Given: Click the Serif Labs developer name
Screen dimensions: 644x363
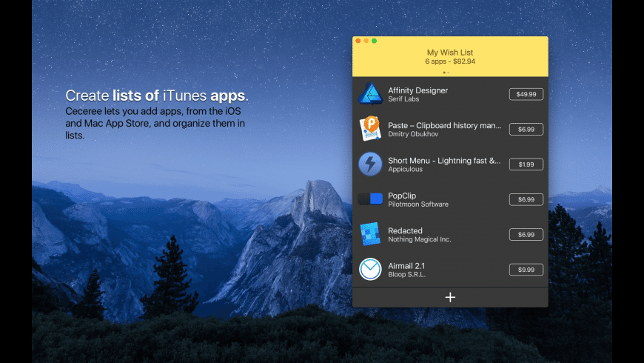Looking at the screenshot, I should click(x=403, y=99).
